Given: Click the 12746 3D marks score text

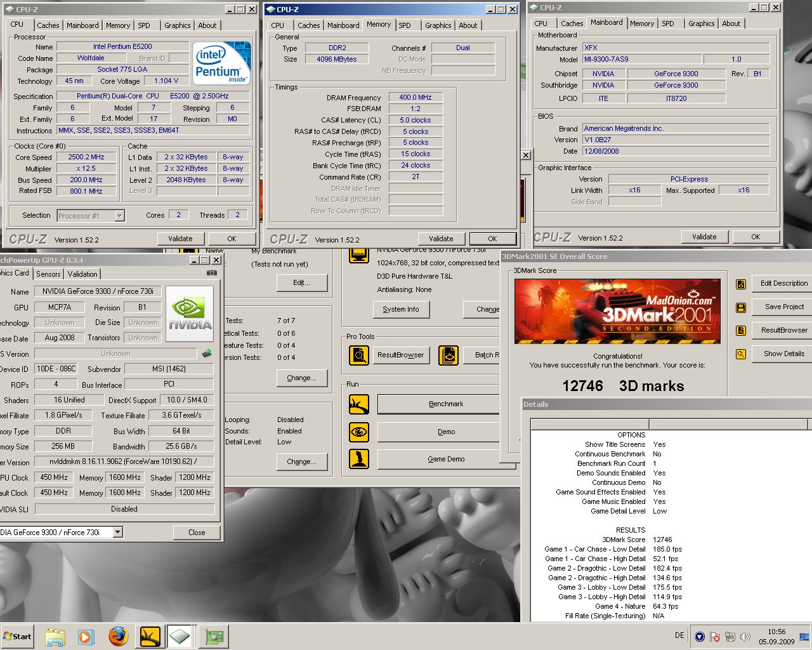Looking at the screenshot, I should click(623, 386).
